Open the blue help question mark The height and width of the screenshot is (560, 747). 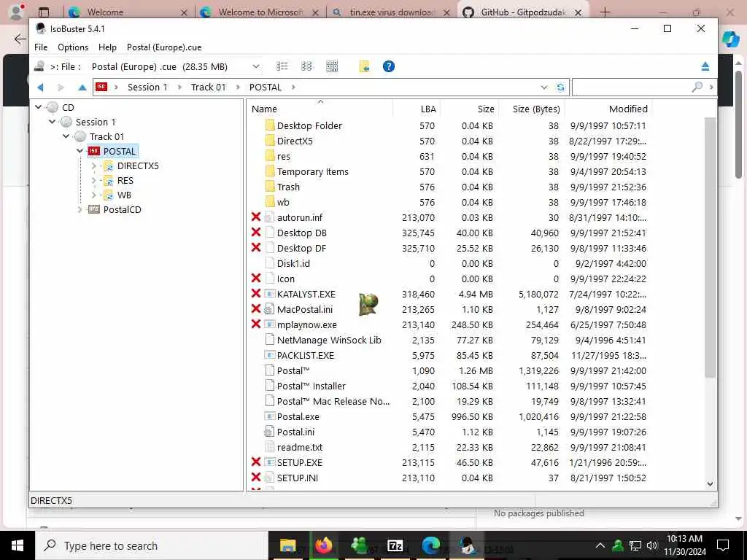[389, 66]
